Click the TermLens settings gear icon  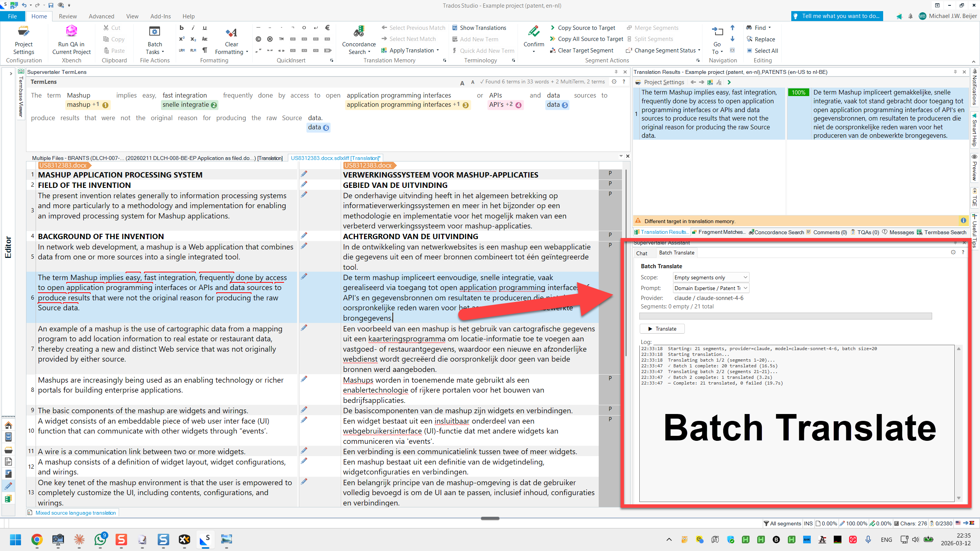pos(614,82)
